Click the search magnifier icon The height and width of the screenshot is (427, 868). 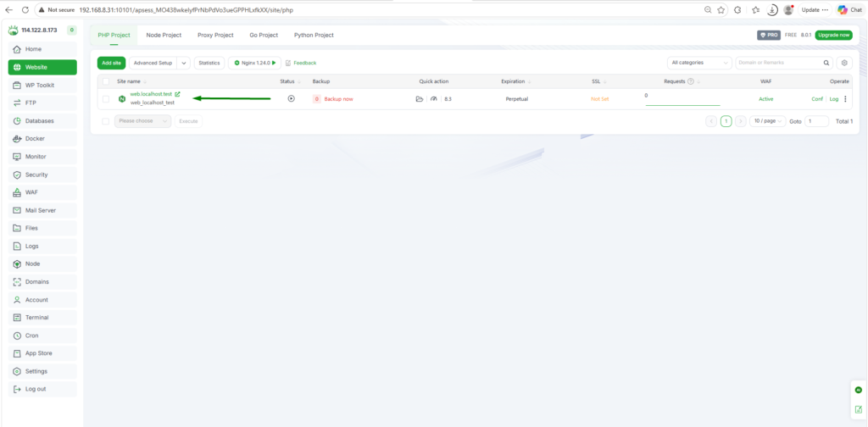(x=826, y=63)
